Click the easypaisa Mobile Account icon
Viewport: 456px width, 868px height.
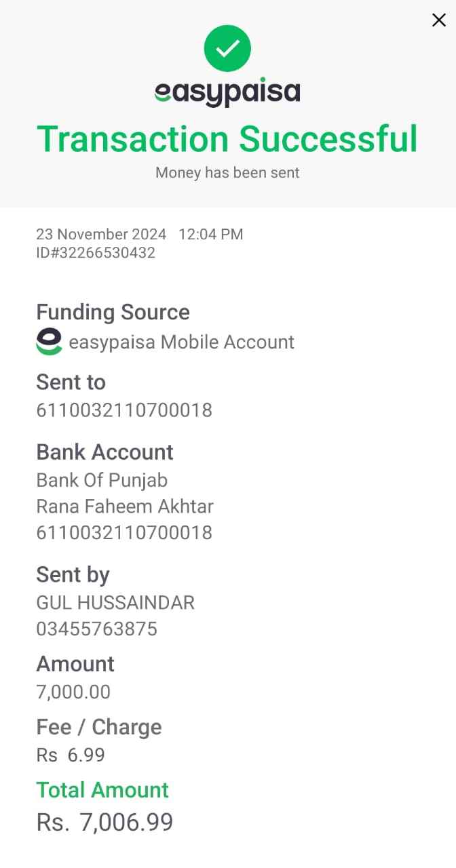tap(49, 342)
